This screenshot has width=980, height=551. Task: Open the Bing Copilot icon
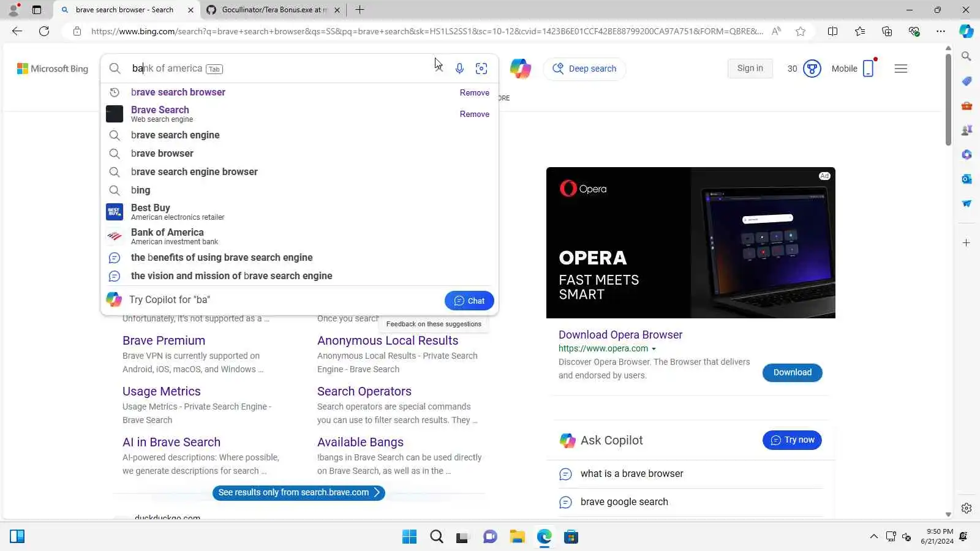(521, 69)
